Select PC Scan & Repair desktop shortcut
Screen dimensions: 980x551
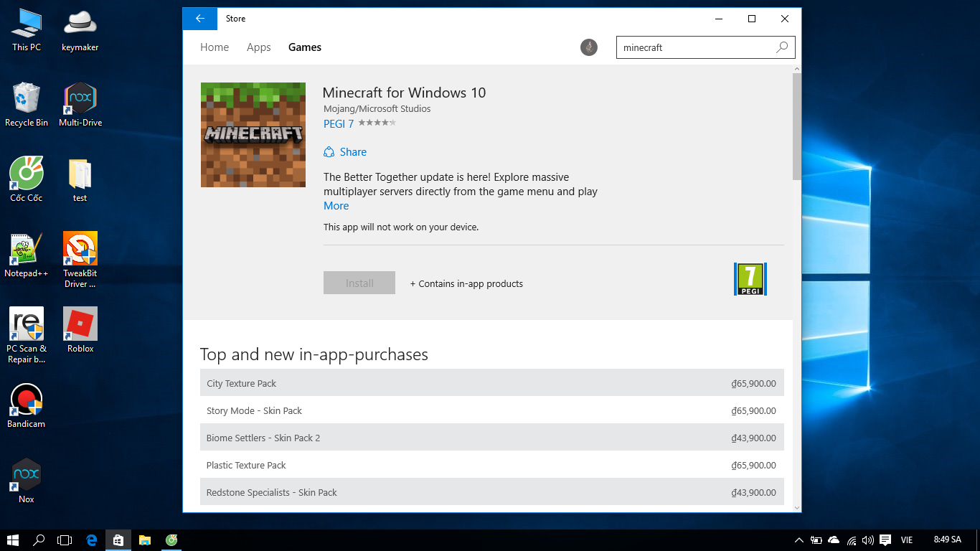(27, 335)
